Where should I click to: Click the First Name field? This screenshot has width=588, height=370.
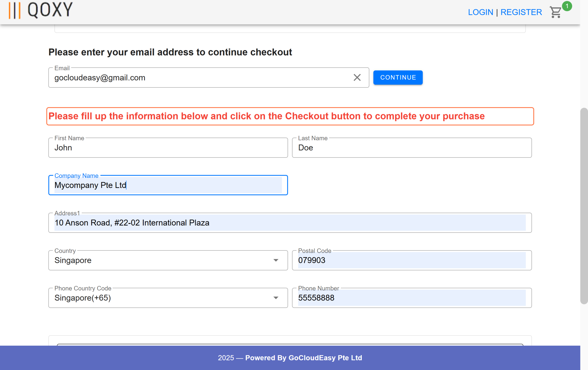[x=168, y=147]
